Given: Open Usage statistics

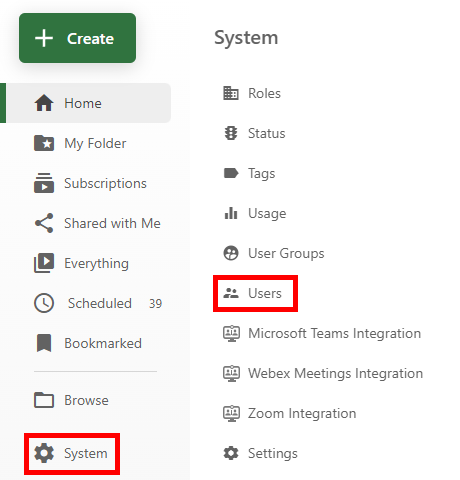Looking at the screenshot, I should 267,214.
